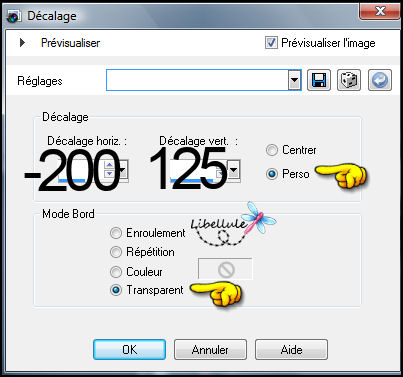Viewport: 403px width, 377px height.
Task: Click the Annuler button
Action: [x=210, y=350]
